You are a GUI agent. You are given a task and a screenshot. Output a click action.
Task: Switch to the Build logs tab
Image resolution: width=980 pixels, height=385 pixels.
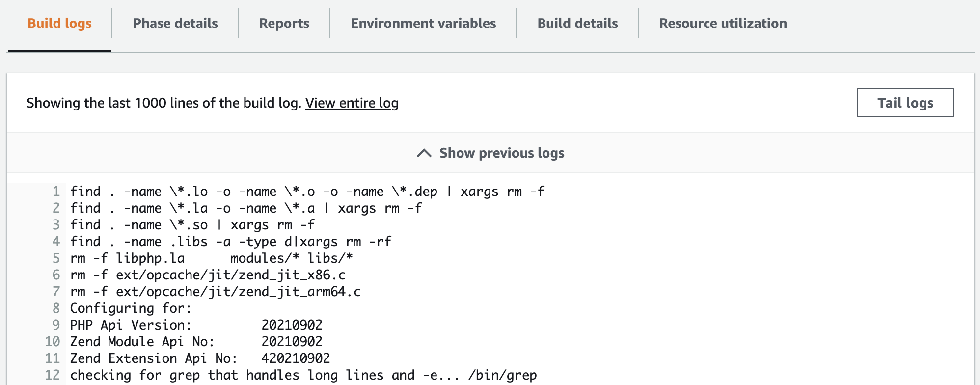pyautogui.click(x=59, y=24)
